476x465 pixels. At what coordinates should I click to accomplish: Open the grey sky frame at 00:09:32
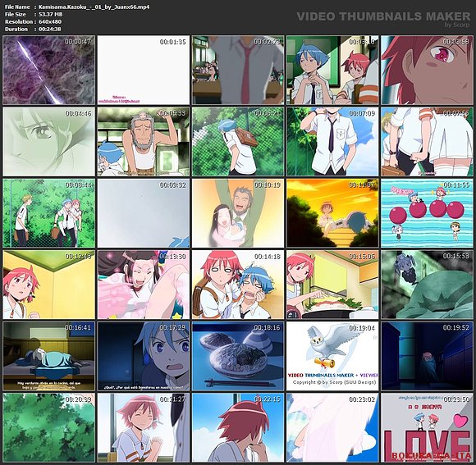[144, 213]
